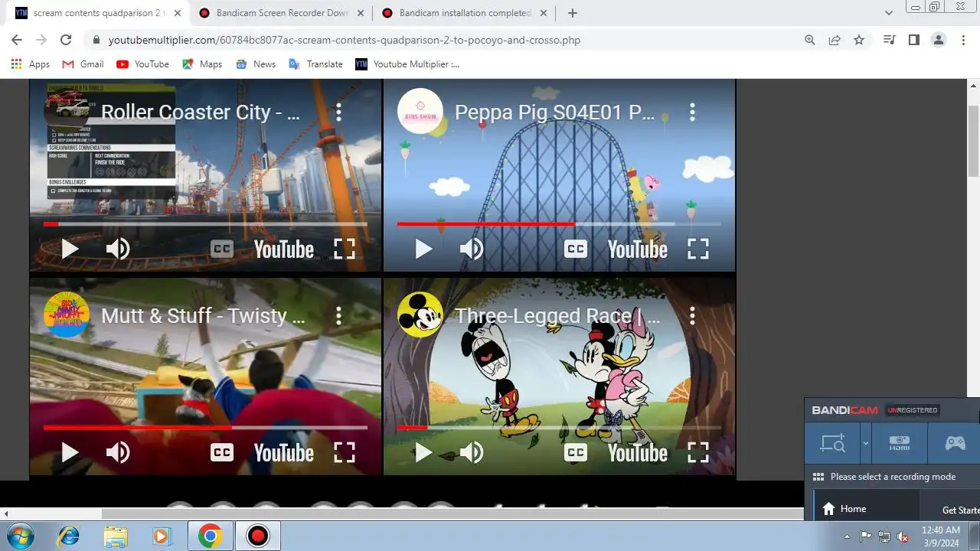This screenshot has height=551, width=980.
Task: Play the Three-Legged Race video
Action: (x=423, y=453)
